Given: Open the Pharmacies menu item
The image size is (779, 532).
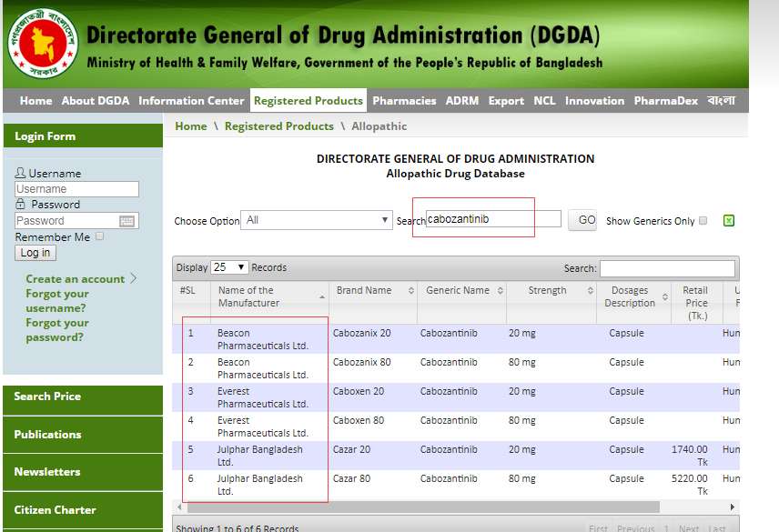Looking at the screenshot, I should (404, 101).
